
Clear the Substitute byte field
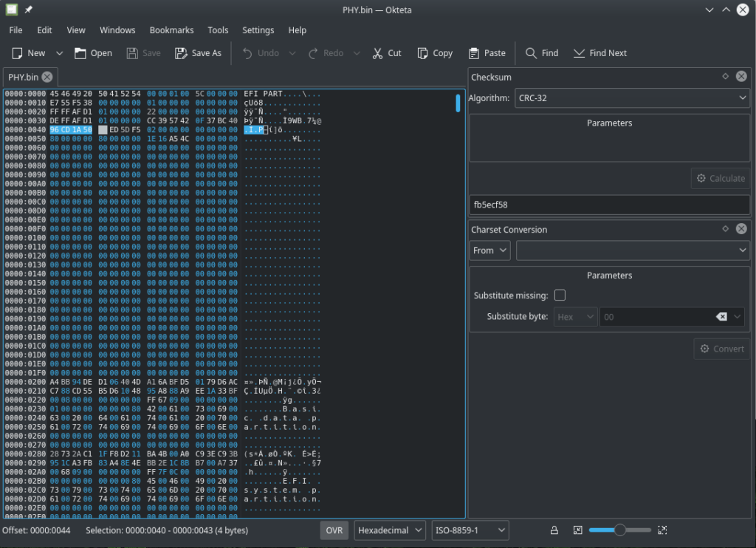[x=721, y=317]
